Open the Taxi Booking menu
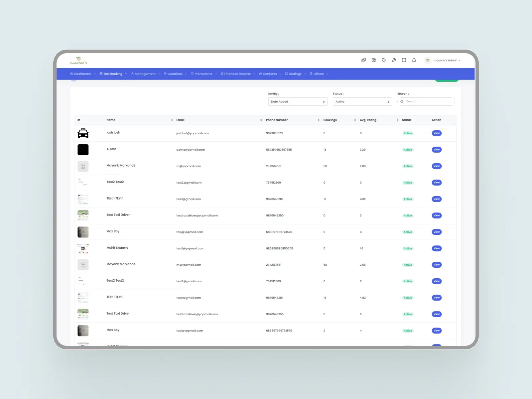Viewport: 532px width, 399px height. tap(113, 74)
